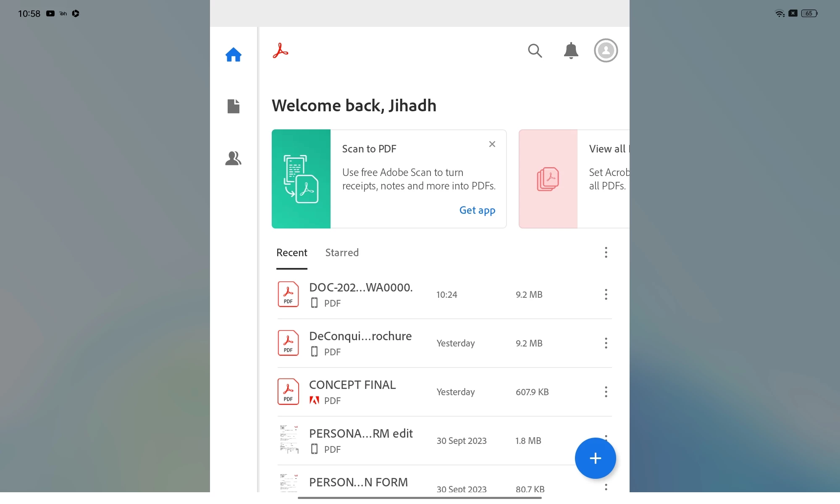Open more options for CONCEPT FINAL
The width and height of the screenshot is (840, 504).
point(606,392)
